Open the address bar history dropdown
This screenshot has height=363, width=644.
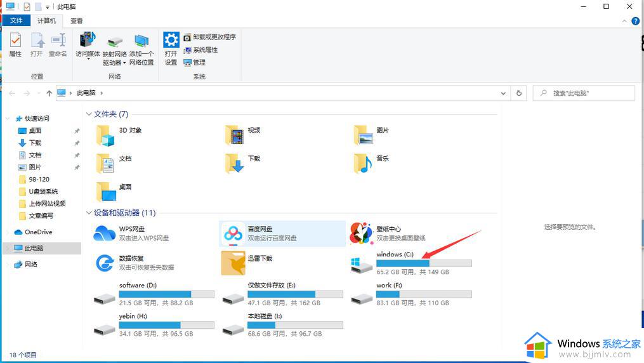point(503,93)
